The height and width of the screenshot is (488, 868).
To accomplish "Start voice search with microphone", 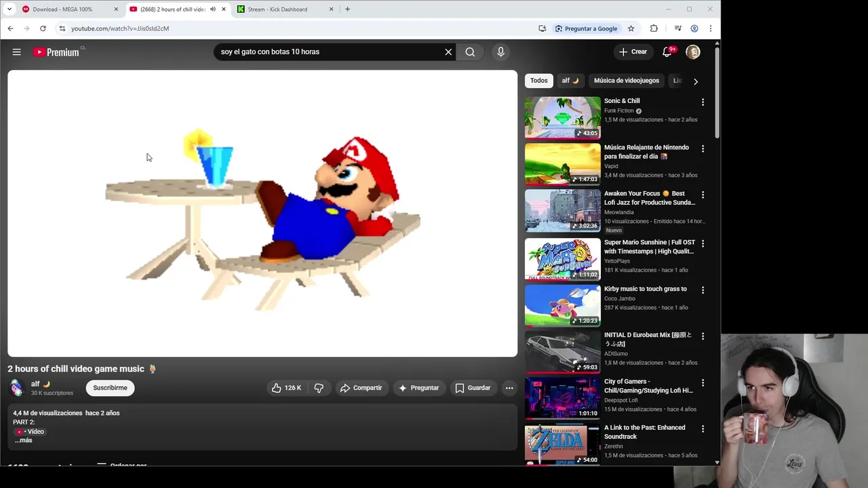I will tap(500, 52).
